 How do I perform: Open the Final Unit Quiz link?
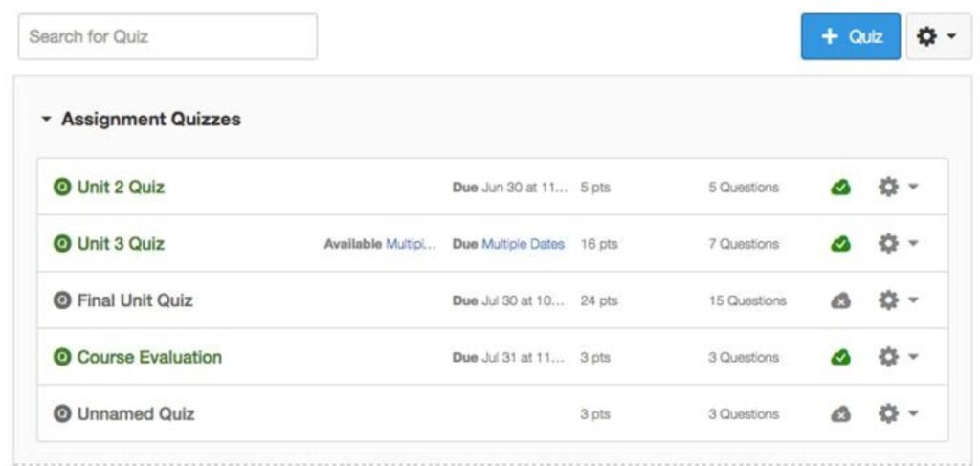click(x=134, y=300)
